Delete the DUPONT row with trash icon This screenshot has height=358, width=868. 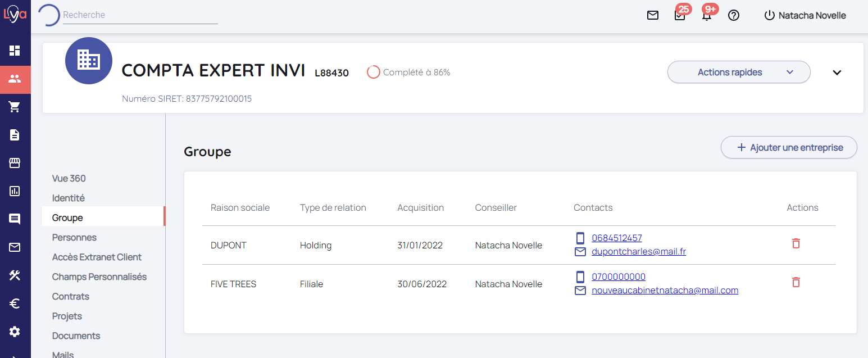click(x=796, y=243)
